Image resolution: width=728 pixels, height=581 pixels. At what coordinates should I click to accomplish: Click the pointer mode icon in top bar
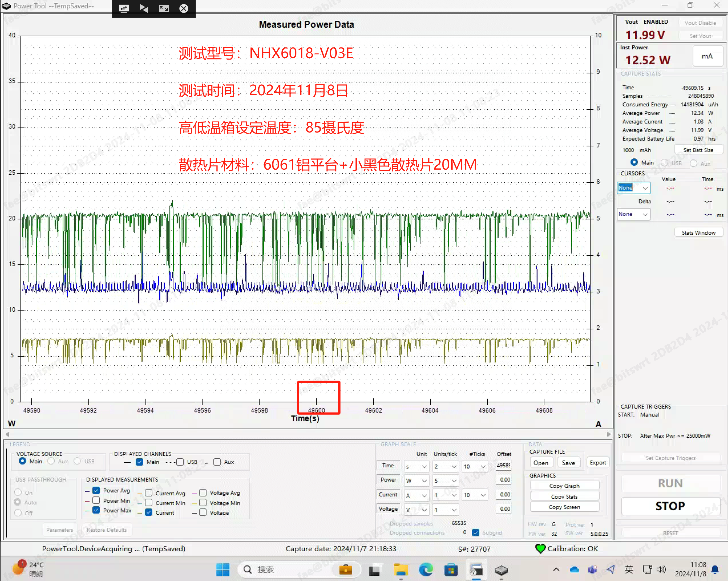point(144,8)
